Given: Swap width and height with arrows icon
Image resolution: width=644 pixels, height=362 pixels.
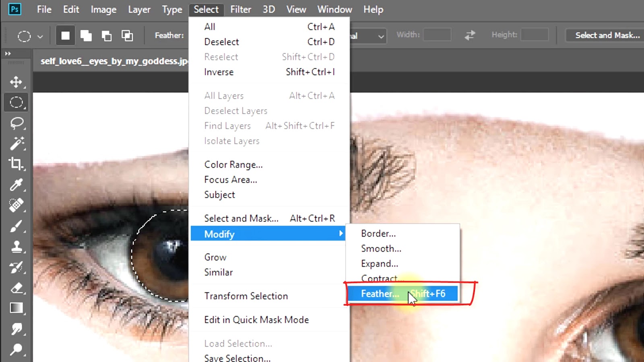Looking at the screenshot, I should [470, 35].
